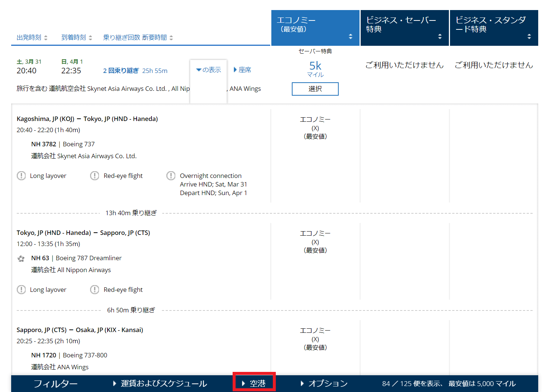Sort by 到着時刻 arrival time
549x392 pixels.
coord(77,38)
